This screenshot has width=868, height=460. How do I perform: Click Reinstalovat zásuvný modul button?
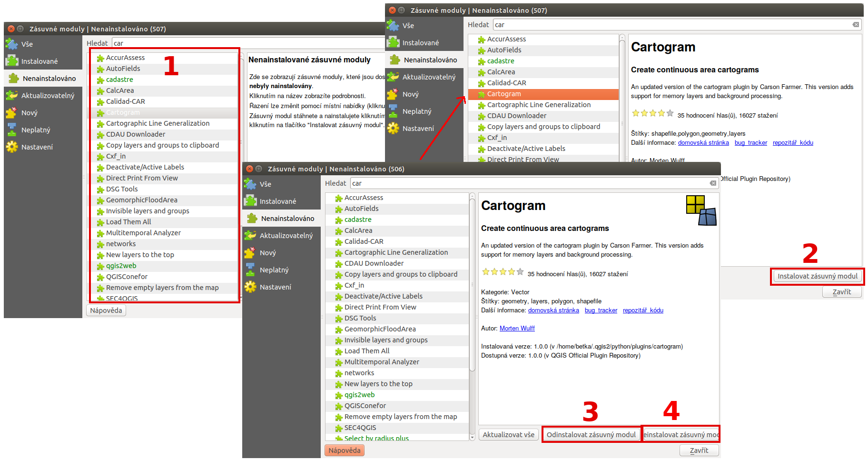681,435
